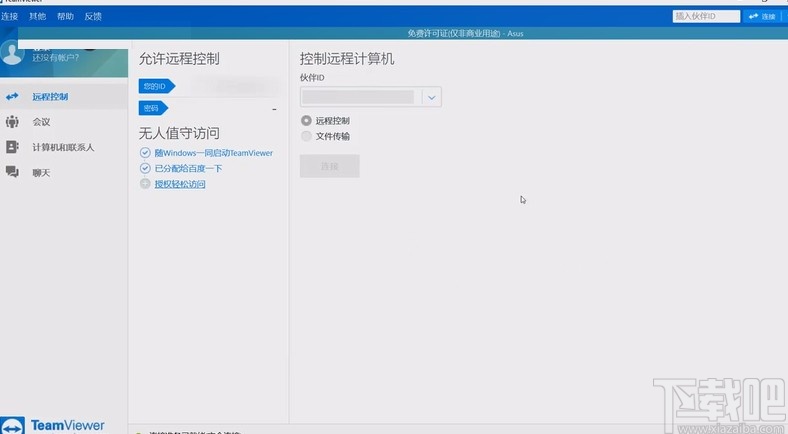
Task: Click the 无人值守访问 heading
Action: point(179,133)
